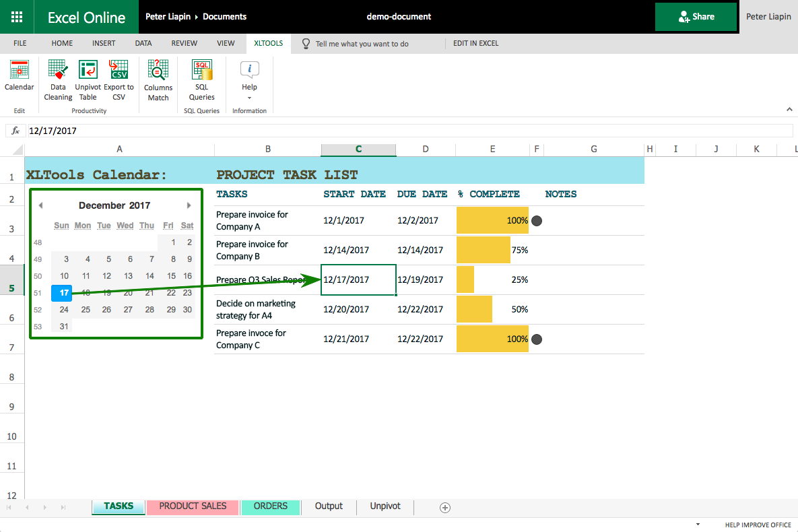798x532 pixels.
Task: Run the Unpivot Table tool
Action: click(x=88, y=80)
